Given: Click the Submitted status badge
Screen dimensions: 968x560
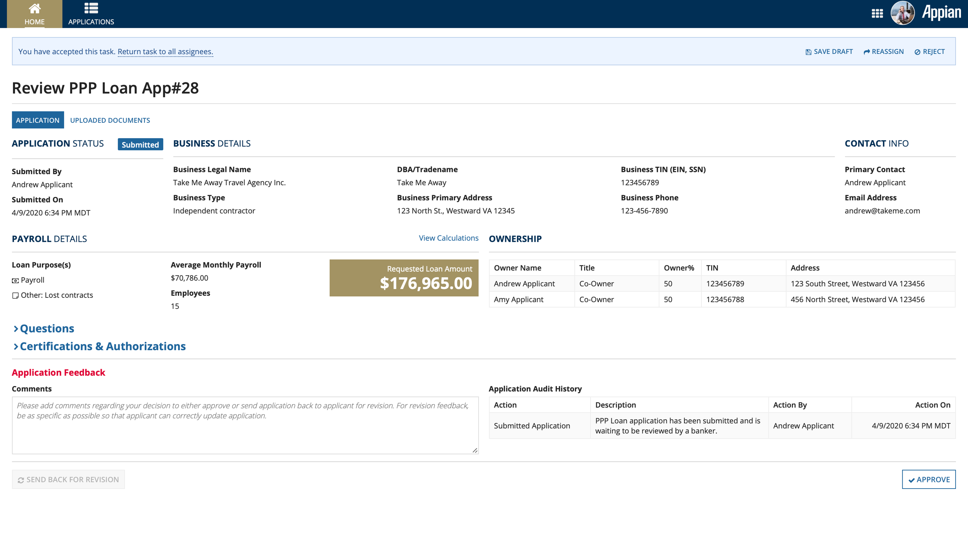Looking at the screenshot, I should click(x=140, y=144).
